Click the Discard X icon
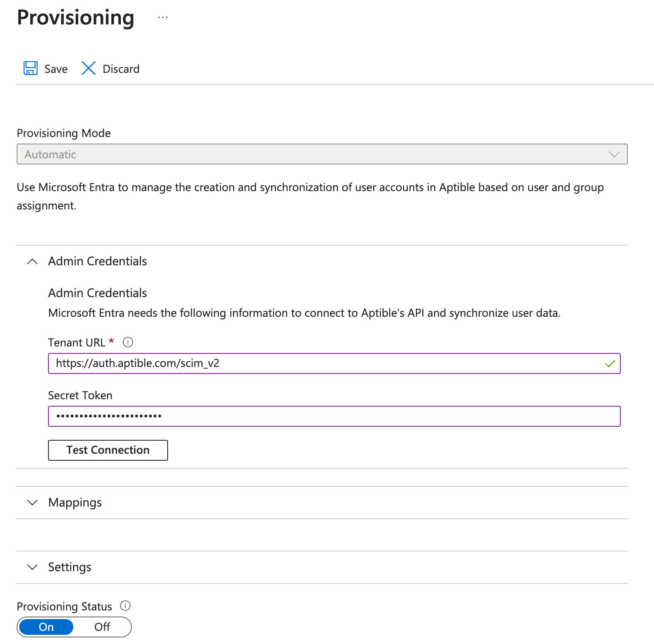 (89, 69)
